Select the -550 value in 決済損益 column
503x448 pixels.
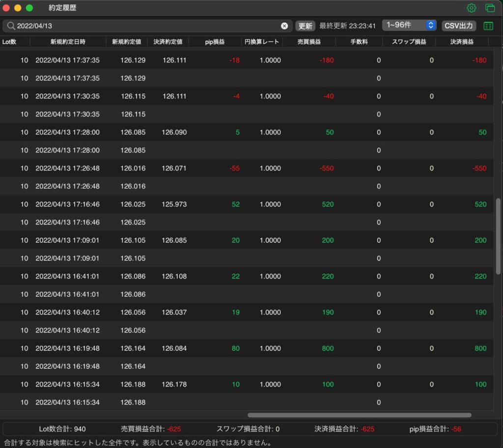point(479,168)
